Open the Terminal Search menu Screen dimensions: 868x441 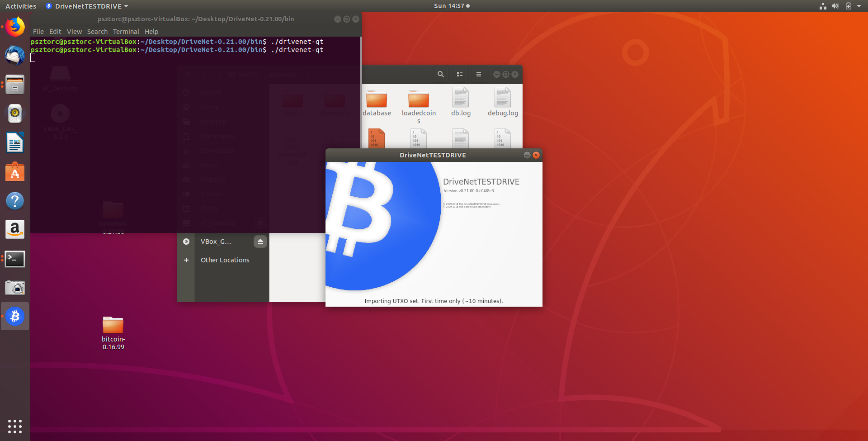(x=97, y=32)
